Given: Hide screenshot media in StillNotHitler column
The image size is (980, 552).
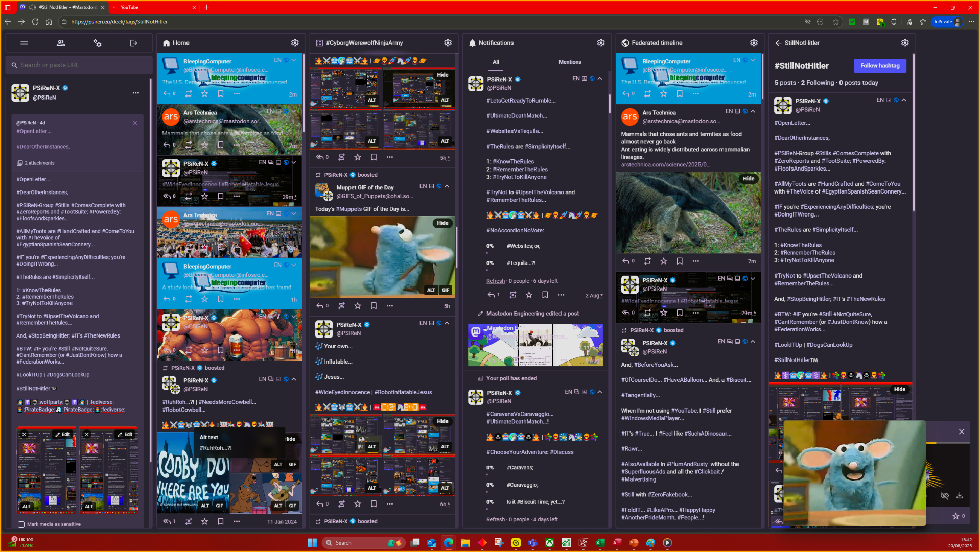Looking at the screenshot, I should click(899, 390).
